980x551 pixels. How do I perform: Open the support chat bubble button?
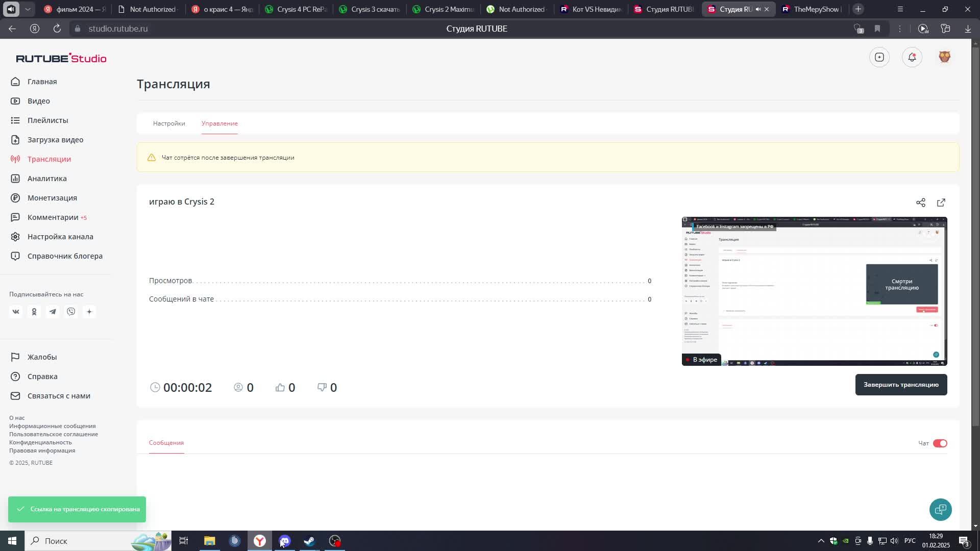[x=940, y=510]
